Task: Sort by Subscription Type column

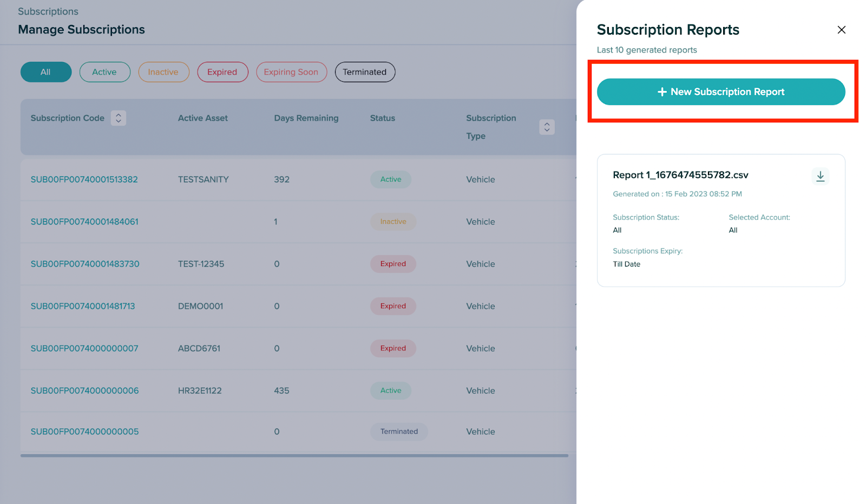Action: click(x=547, y=127)
